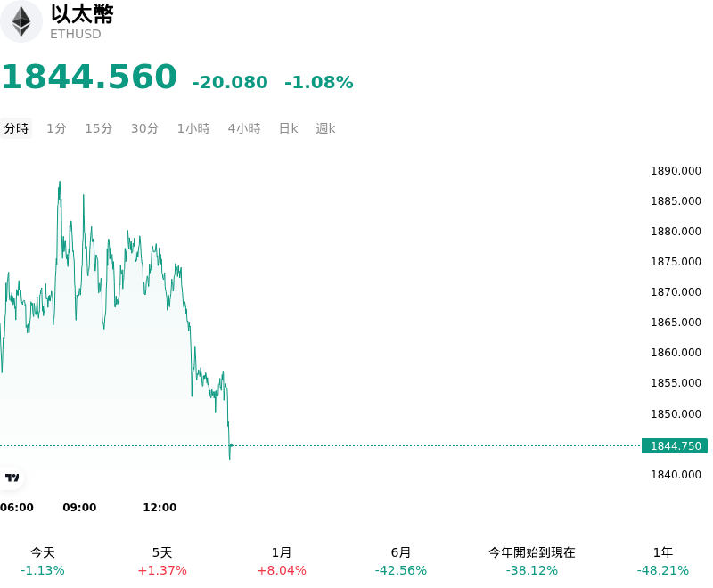Viewport: 713px width, 588px height.
Task: Click the latest price dot on chart
Action: [x=231, y=445]
